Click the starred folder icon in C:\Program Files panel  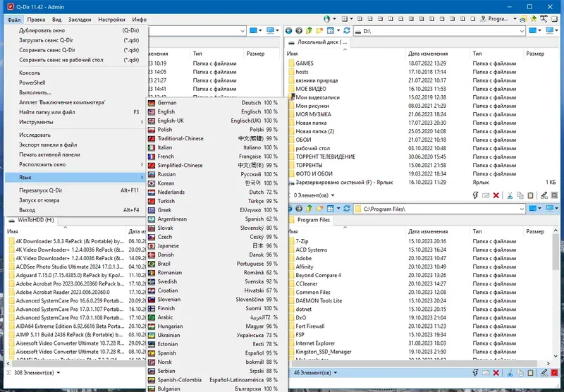319,209
